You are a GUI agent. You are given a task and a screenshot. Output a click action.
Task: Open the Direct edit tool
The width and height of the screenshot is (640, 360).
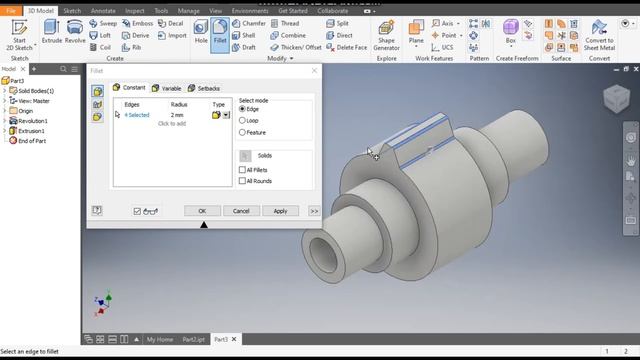(339, 36)
